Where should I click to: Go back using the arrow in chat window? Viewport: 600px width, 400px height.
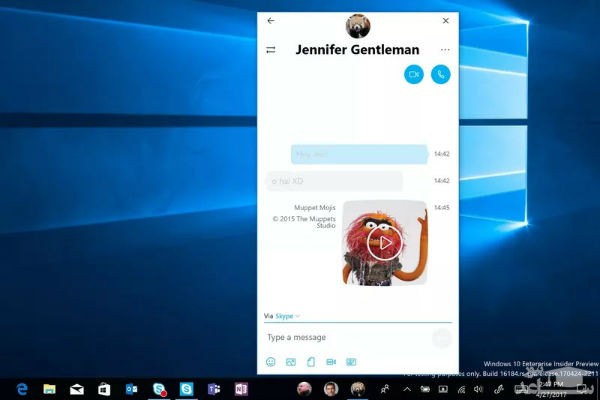point(271,21)
